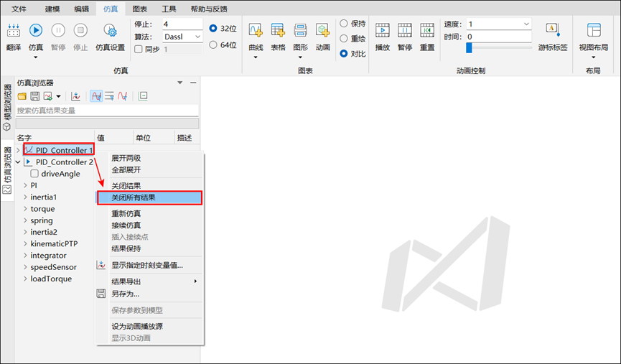
Task: Click the export result icon in browser toolbar
Action: (48, 96)
